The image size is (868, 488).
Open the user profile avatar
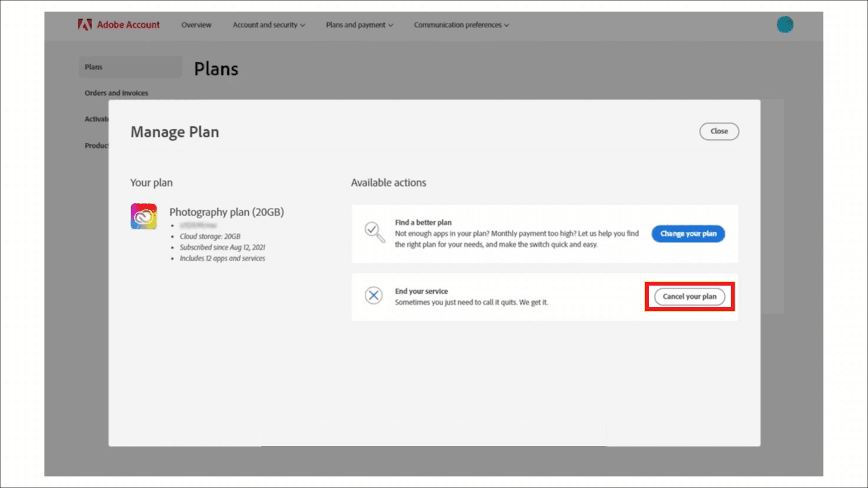(785, 24)
